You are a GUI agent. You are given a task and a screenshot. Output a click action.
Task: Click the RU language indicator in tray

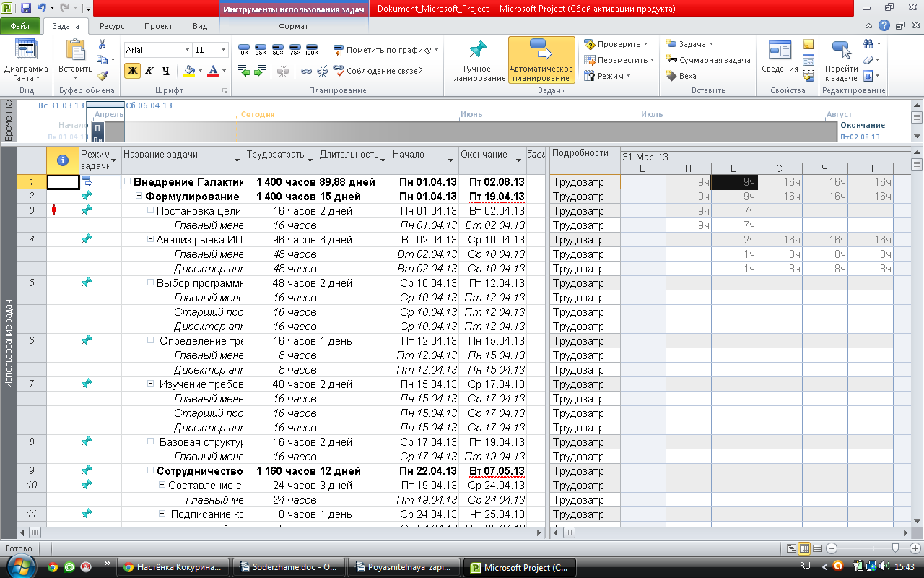tap(806, 566)
